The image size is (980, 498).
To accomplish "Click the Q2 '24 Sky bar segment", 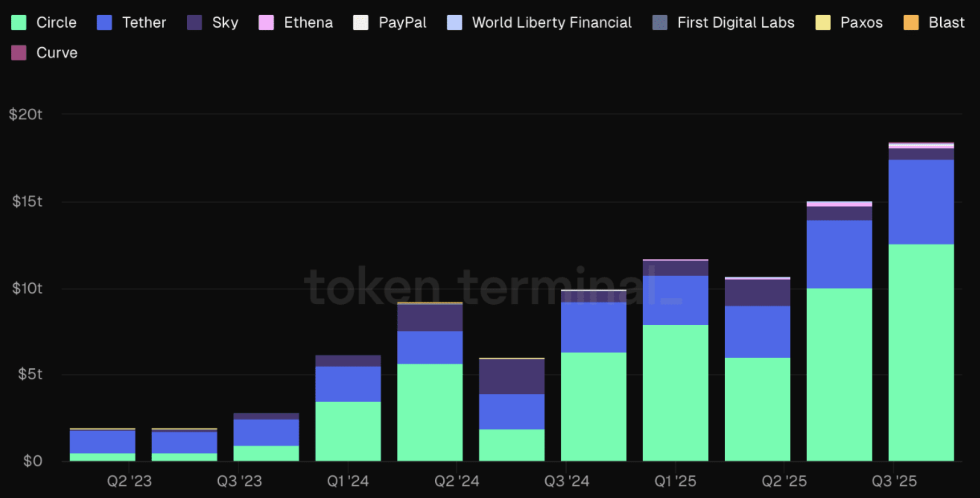I will (511, 376).
